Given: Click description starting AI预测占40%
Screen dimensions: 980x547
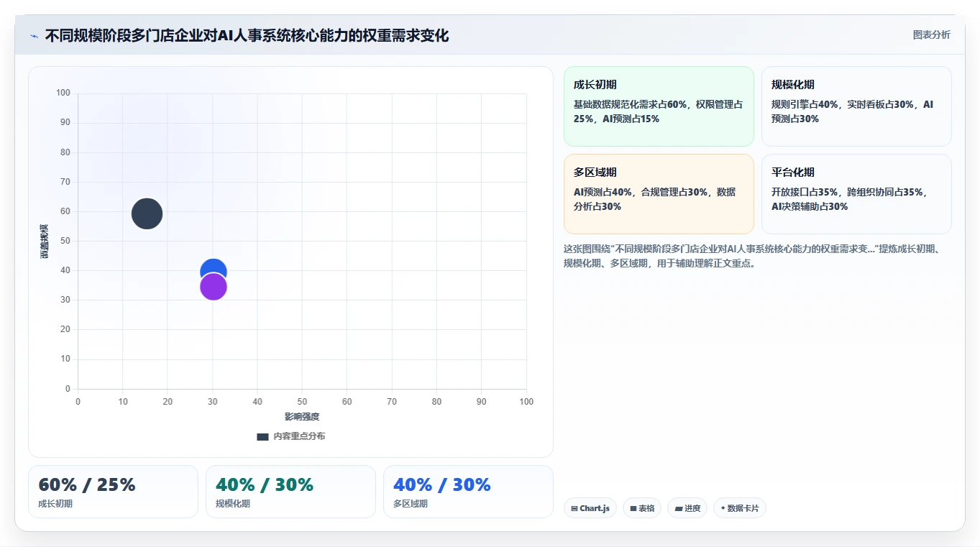Looking at the screenshot, I should (x=655, y=199).
